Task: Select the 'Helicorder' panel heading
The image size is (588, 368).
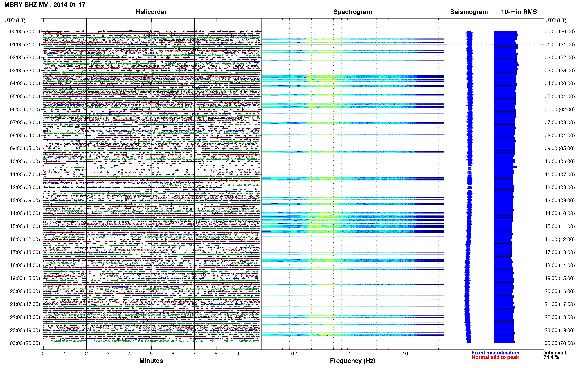Action: tap(151, 12)
